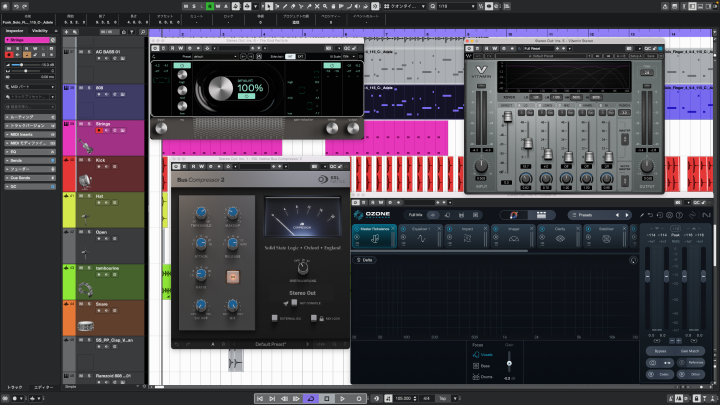Expand the Cue Sends section in the Inspector
The width and height of the screenshot is (720, 405).
pyautogui.click(x=30, y=178)
